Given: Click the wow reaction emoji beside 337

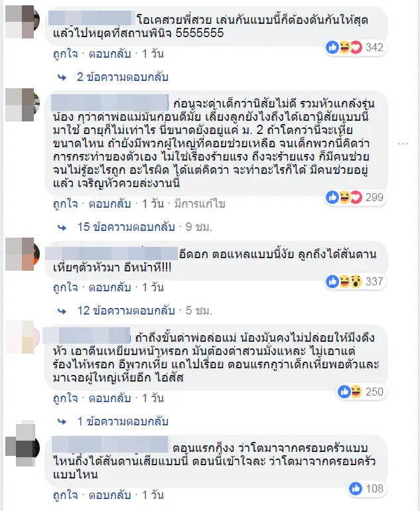Looking at the screenshot, I should [x=356, y=281].
